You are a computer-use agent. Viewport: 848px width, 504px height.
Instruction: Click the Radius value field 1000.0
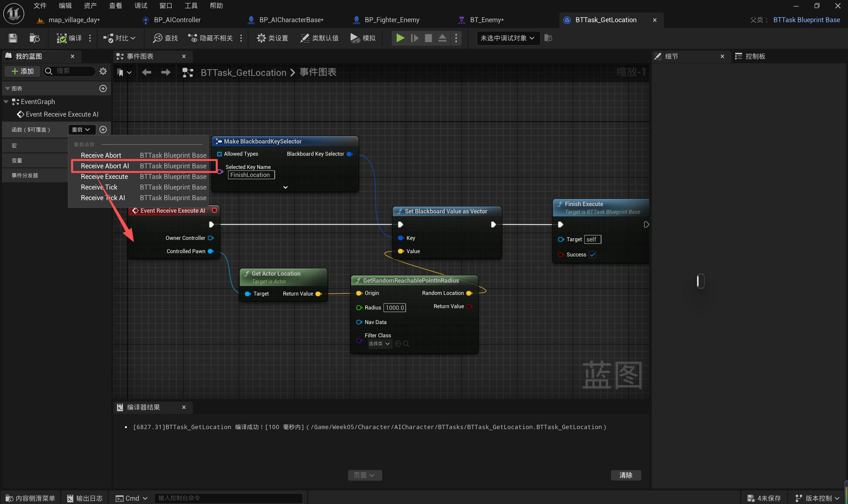pyautogui.click(x=394, y=308)
